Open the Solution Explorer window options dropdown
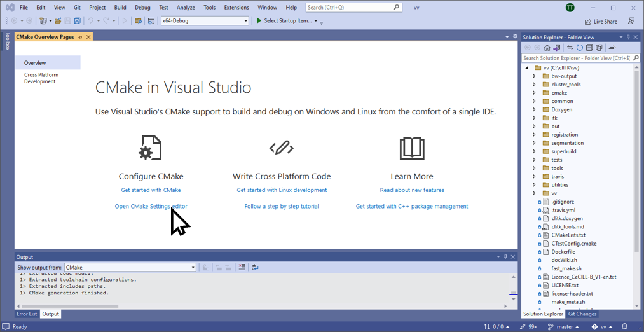Screen dimensions: 644x332 click(620, 37)
